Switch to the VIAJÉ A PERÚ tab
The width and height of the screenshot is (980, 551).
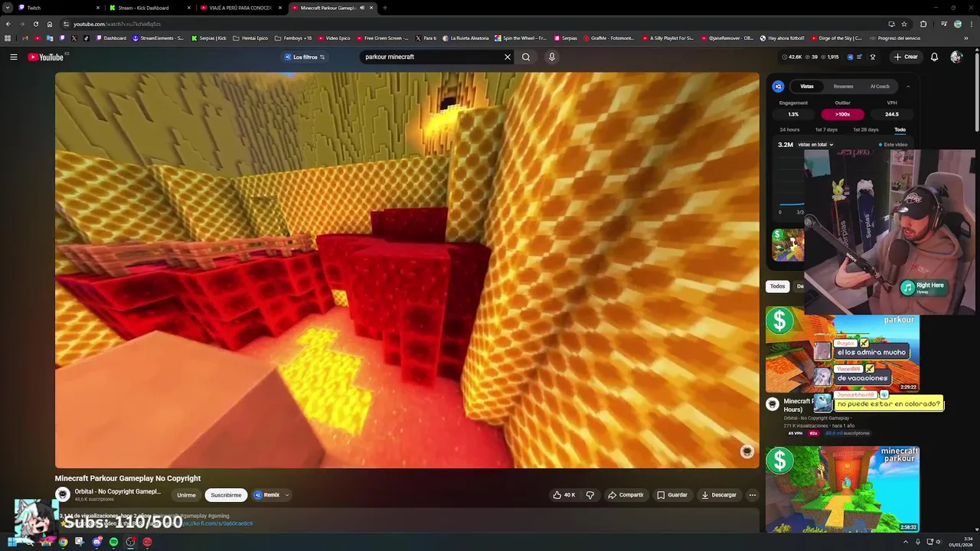(240, 8)
